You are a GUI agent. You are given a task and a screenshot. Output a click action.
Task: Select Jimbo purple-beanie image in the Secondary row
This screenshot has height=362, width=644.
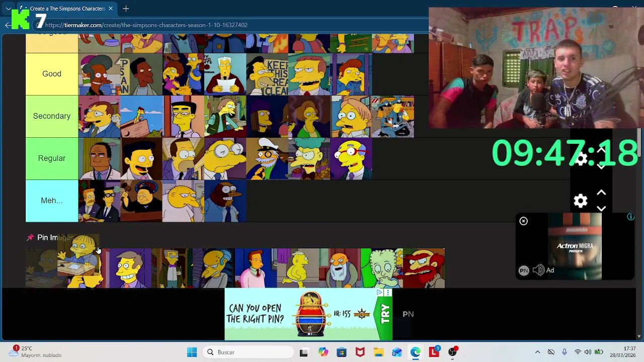(x=268, y=116)
